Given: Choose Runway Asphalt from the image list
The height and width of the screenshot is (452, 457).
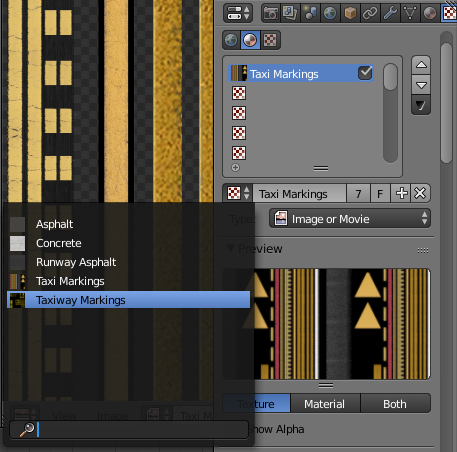Looking at the screenshot, I should point(128,262).
